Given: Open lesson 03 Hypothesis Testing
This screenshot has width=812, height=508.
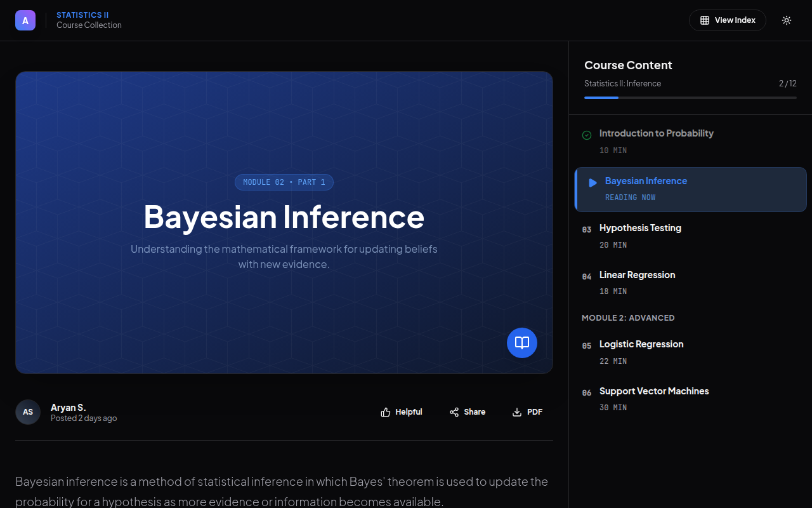Looking at the screenshot, I should [640, 228].
